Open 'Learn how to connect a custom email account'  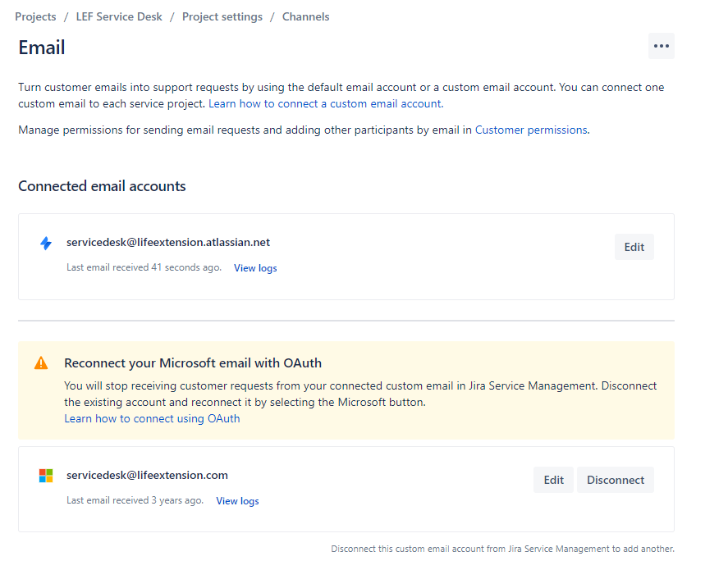325,103
